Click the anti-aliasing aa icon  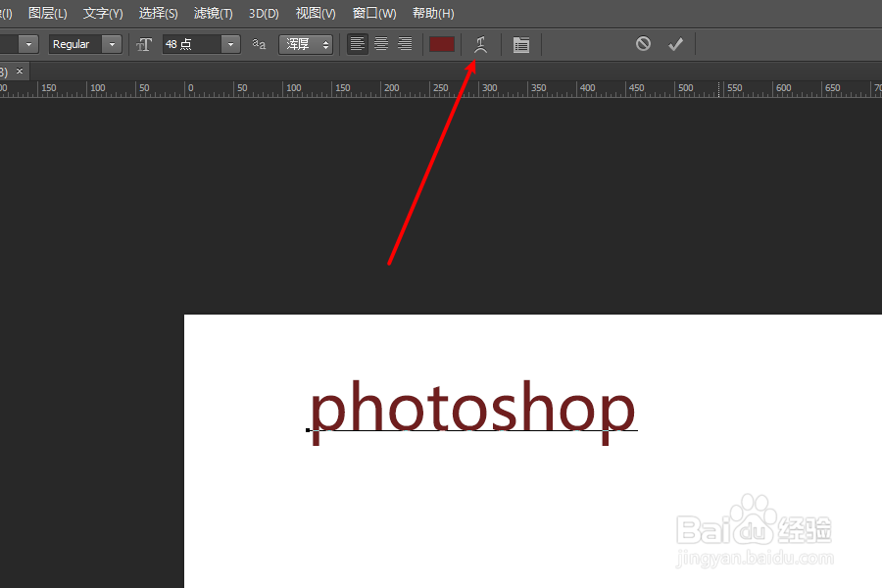[x=259, y=44]
